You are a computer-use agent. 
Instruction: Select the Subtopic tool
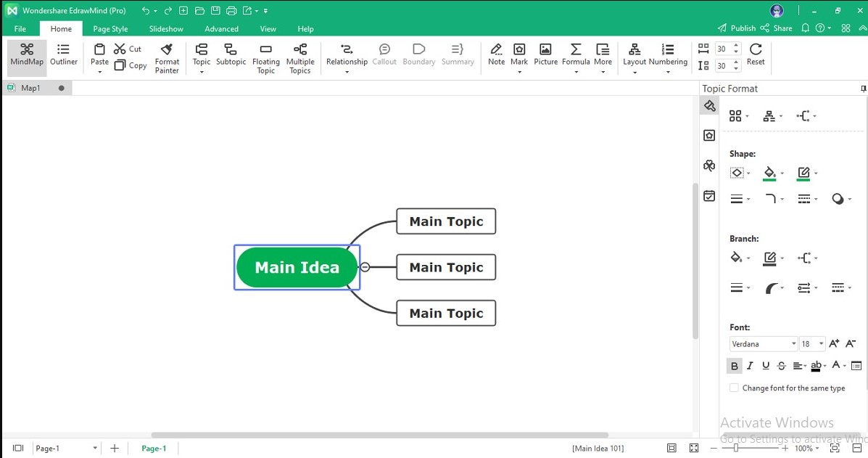click(231, 54)
